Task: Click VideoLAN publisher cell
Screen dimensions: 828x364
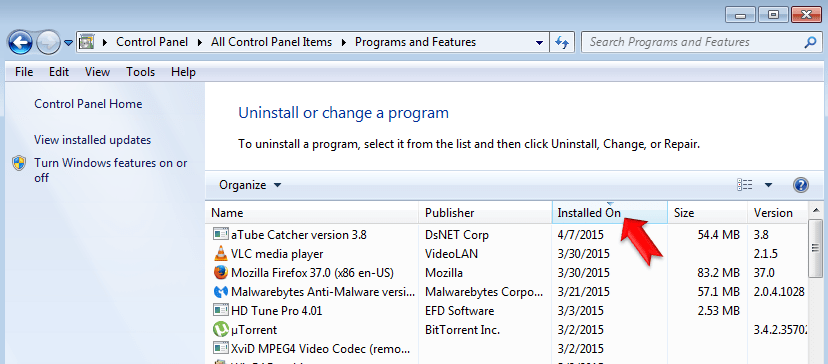Action: pyautogui.click(x=451, y=254)
